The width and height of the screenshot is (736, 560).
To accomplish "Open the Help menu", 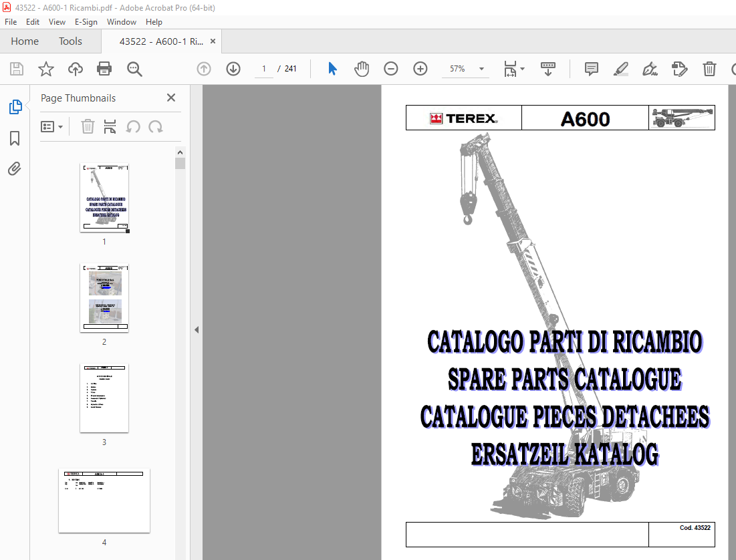I will (x=154, y=22).
